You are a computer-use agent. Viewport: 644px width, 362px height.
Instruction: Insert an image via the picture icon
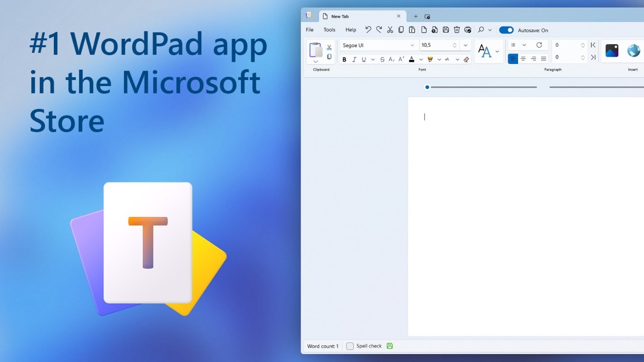point(612,51)
